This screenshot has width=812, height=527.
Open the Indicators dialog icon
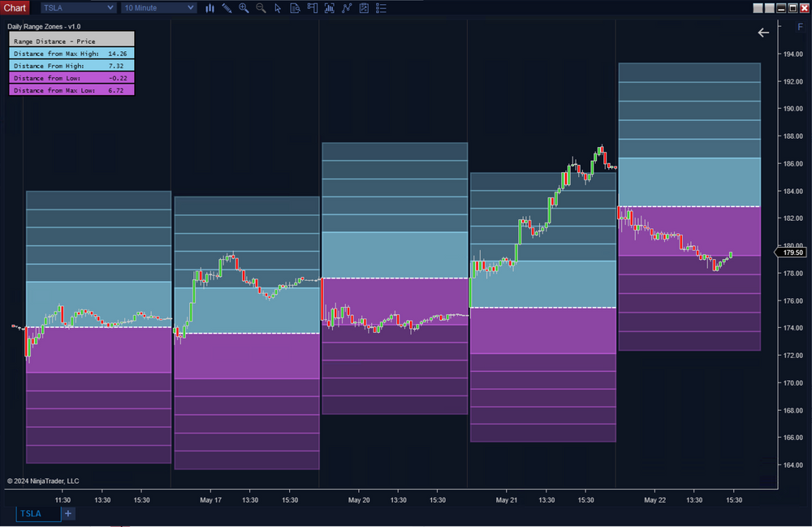[329, 7]
